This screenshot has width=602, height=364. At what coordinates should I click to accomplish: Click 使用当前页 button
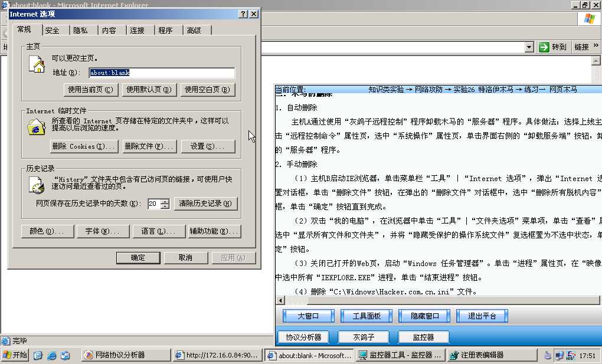91,90
